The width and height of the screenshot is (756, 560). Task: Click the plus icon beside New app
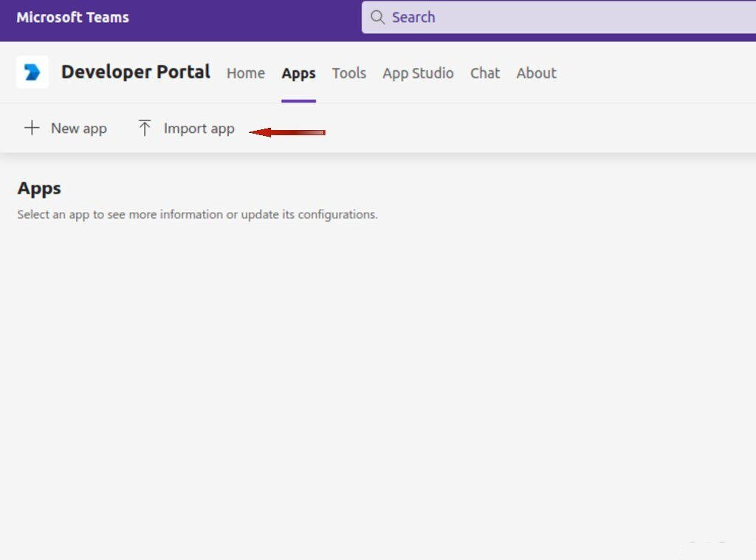[x=32, y=128]
